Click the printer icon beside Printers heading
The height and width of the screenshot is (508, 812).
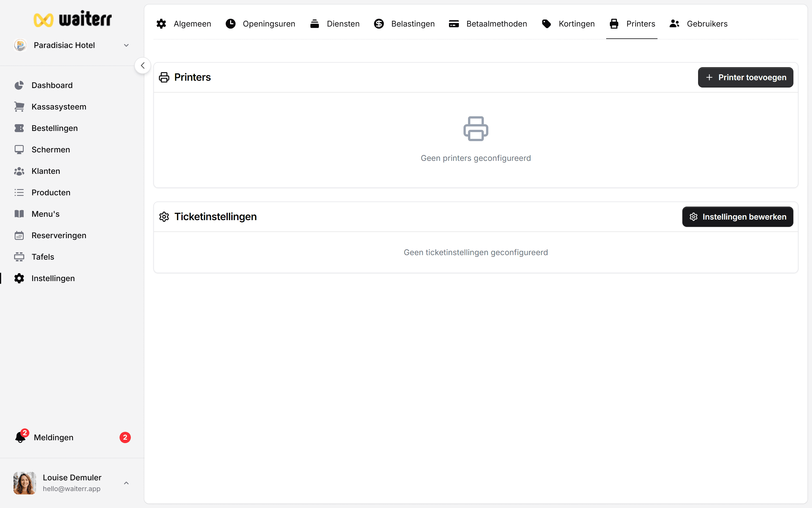point(164,77)
